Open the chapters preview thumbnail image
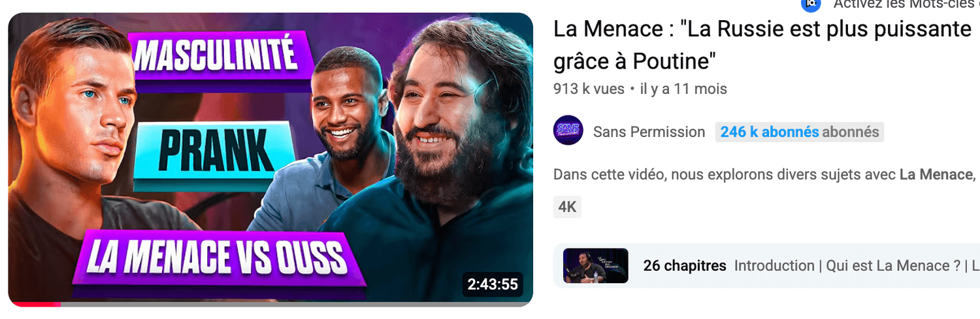Screen dimensions: 980x319 pos(595,266)
